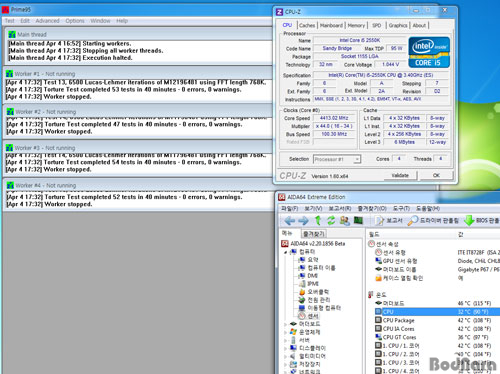Click the CPU-Z title bar app icon
The height and width of the screenshot is (374, 500).
279,12
